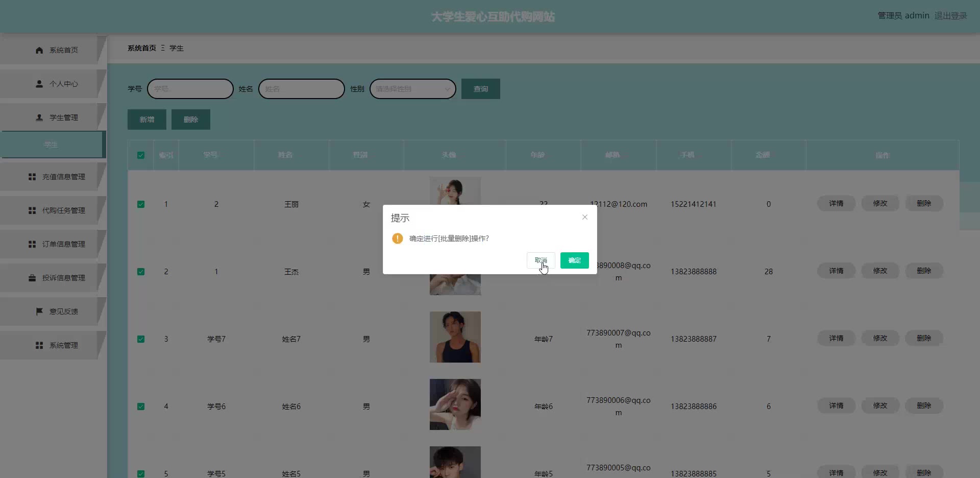
Task: Uncheck the checkbox for row 王杰
Action: [141, 272]
